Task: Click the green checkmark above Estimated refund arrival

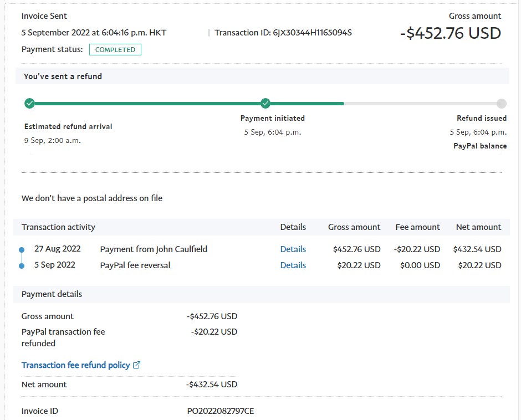Action: (29, 103)
